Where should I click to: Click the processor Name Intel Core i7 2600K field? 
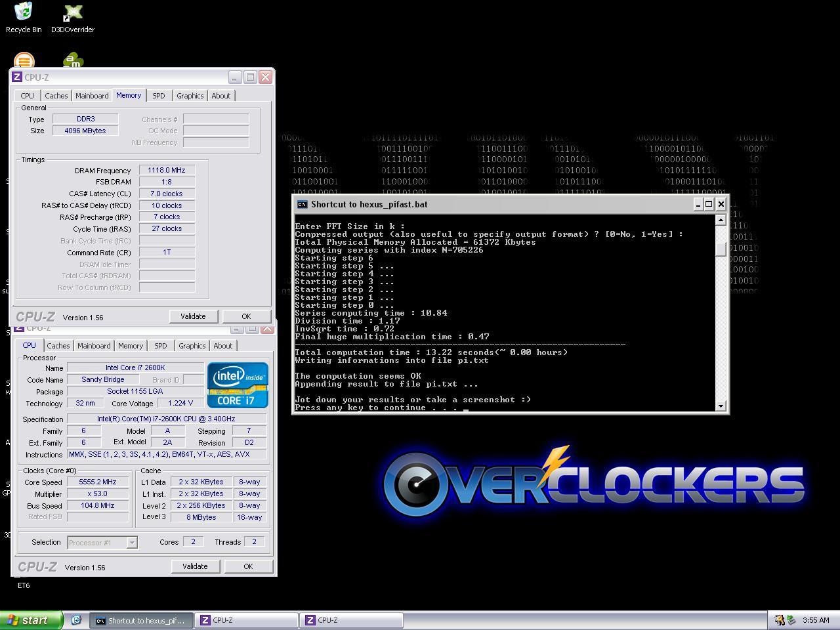click(x=135, y=367)
